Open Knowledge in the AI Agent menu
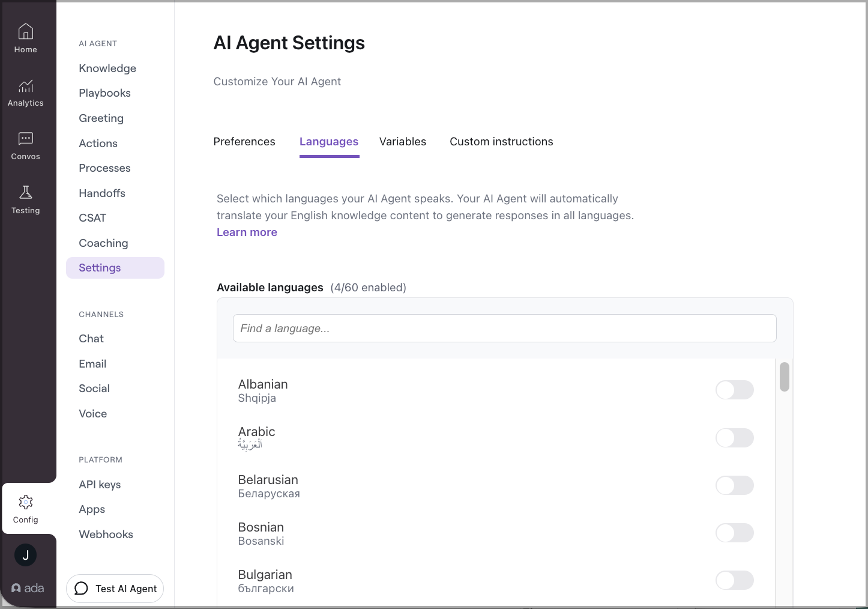The image size is (868, 609). tap(107, 68)
